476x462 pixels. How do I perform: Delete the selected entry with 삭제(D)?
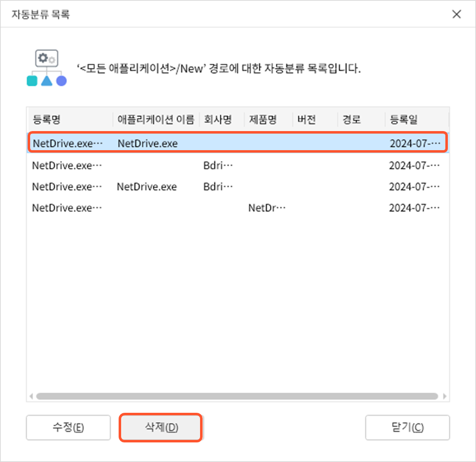pyautogui.click(x=161, y=427)
